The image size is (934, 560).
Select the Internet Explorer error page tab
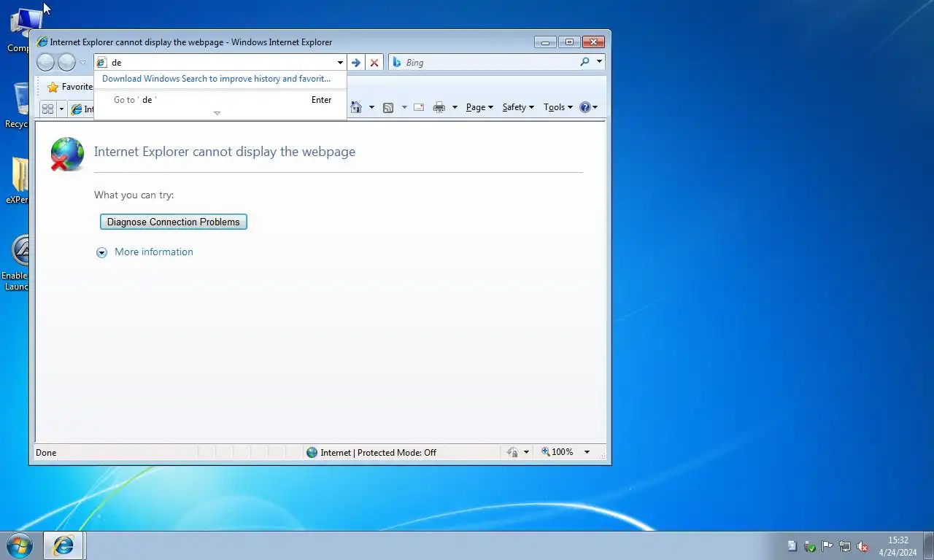pyautogui.click(x=81, y=109)
